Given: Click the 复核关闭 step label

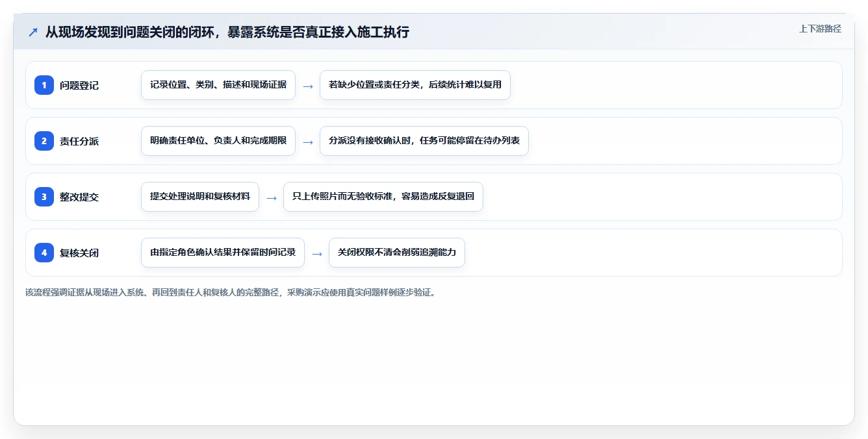Looking at the screenshot, I should pyautogui.click(x=79, y=253).
